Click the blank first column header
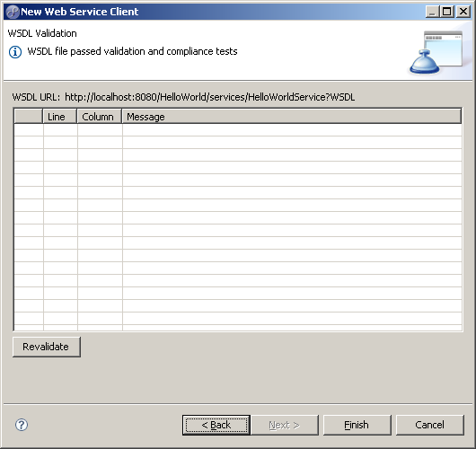 pyautogui.click(x=28, y=117)
